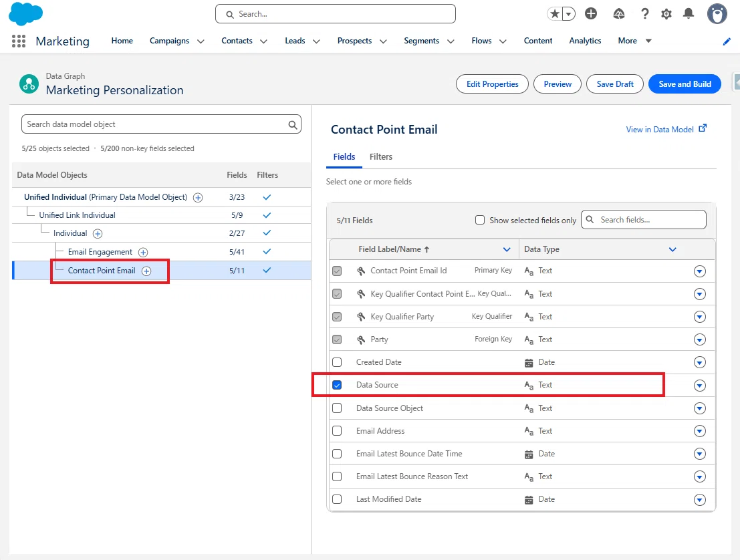Open the Prospects nav item
The height and width of the screenshot is (560, 740).
pyautogui.click(x=354, y=41)
